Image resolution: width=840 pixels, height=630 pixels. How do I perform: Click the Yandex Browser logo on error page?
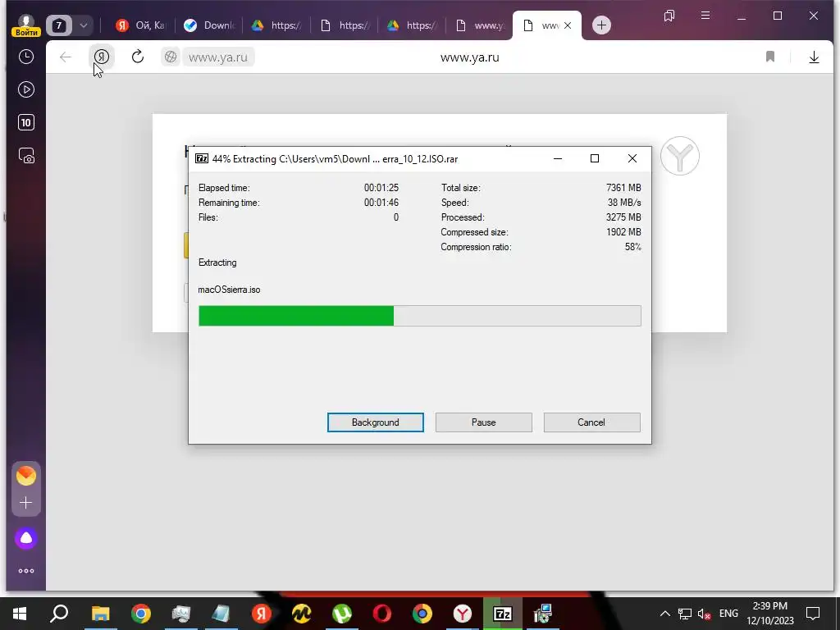tap(679, 156)
